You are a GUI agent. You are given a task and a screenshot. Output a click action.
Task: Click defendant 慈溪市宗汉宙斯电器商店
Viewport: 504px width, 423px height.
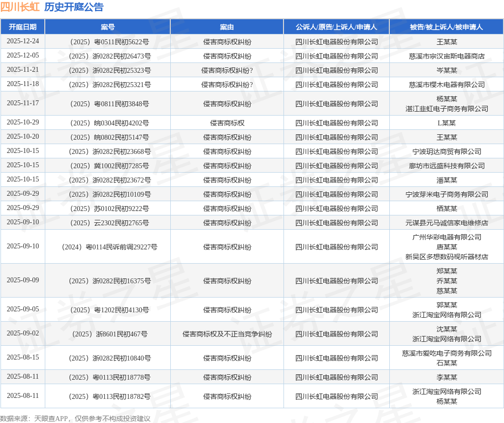pyautogui.click(x=447, y=56)
